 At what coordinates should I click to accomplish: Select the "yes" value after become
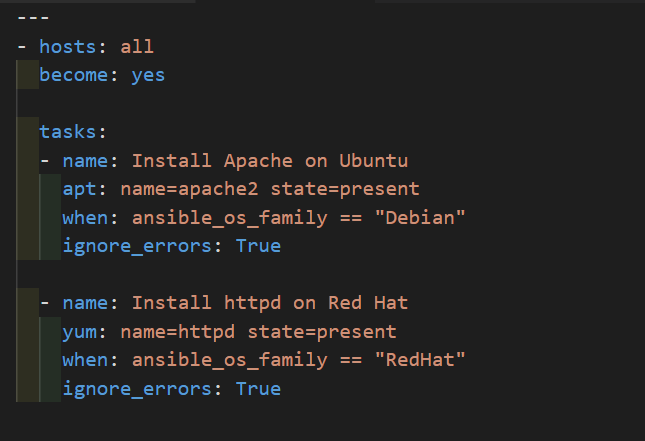coord(148,75)
